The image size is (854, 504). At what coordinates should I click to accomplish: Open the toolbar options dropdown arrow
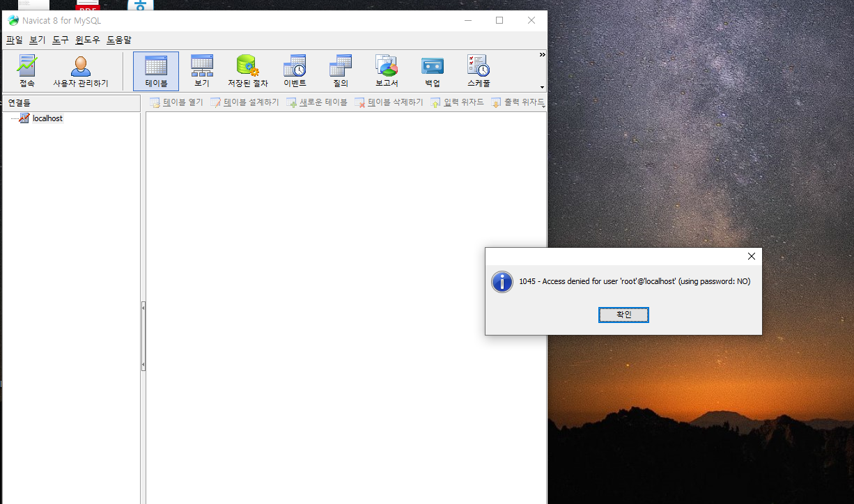pyautogui.click(x=542, y=87)
